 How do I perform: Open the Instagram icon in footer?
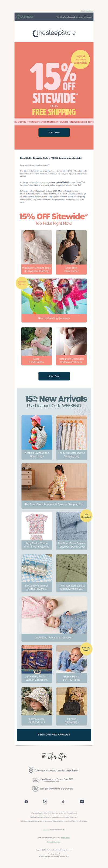tap(45, 802)
